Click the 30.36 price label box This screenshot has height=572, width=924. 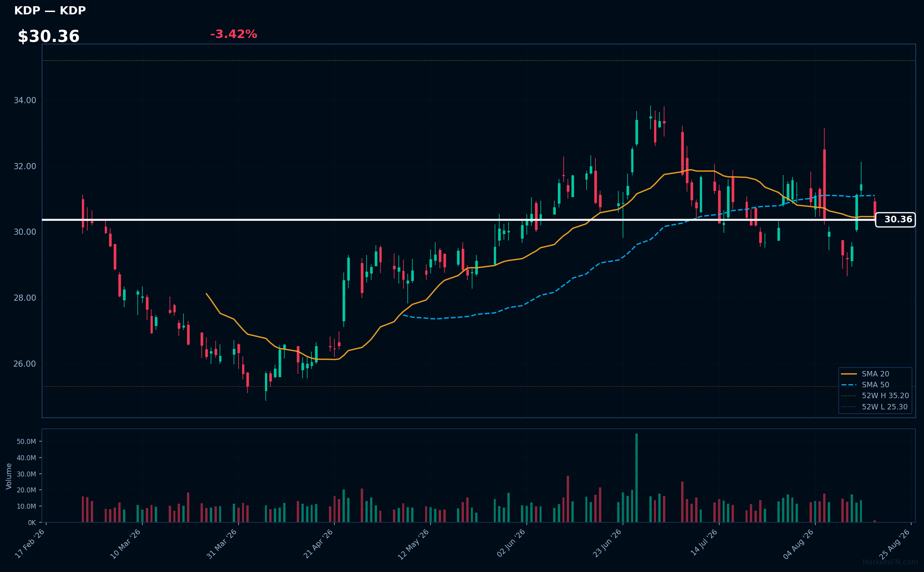895,220
